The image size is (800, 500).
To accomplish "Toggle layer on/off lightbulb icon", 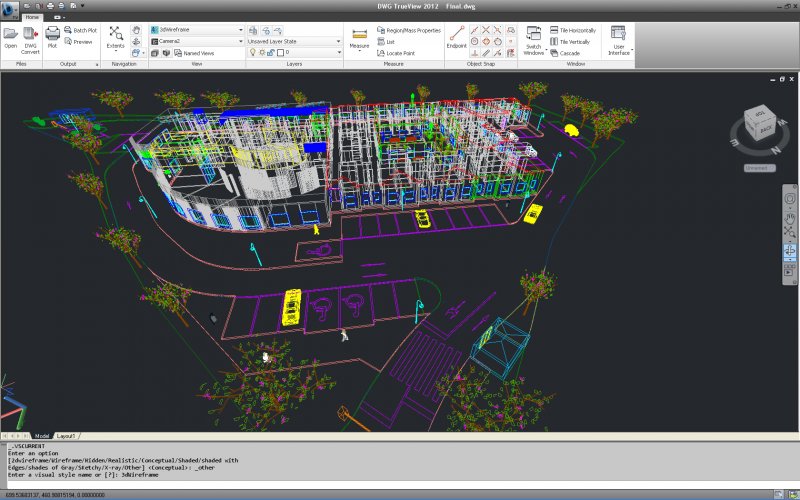I will tap(252, 52).
